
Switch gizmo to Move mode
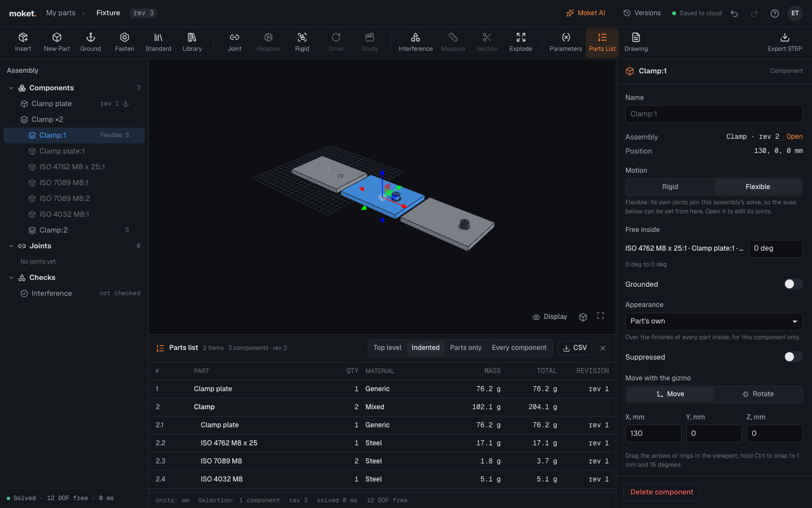(670, 394)
